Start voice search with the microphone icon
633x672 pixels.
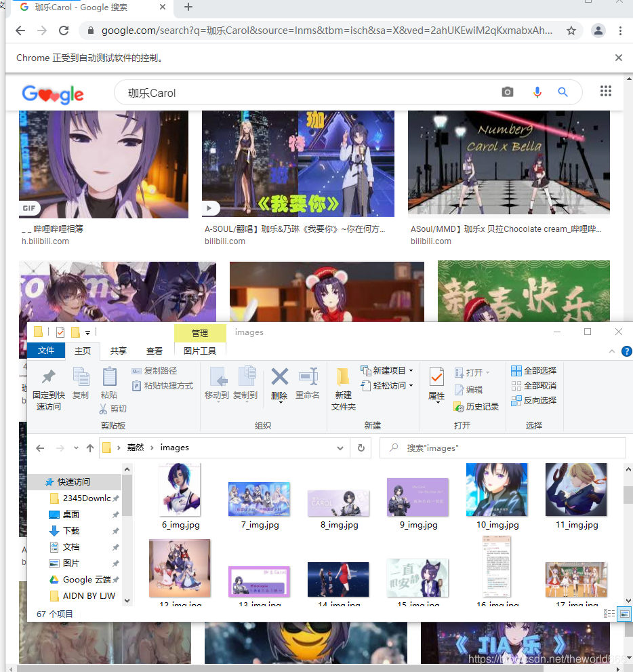coord(537,92)
